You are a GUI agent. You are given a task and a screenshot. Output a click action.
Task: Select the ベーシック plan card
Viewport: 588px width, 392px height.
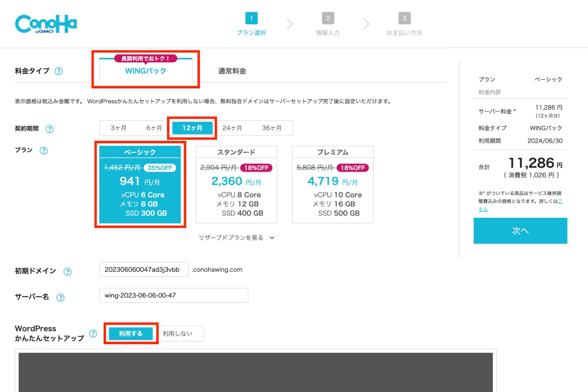pos(140,185)
